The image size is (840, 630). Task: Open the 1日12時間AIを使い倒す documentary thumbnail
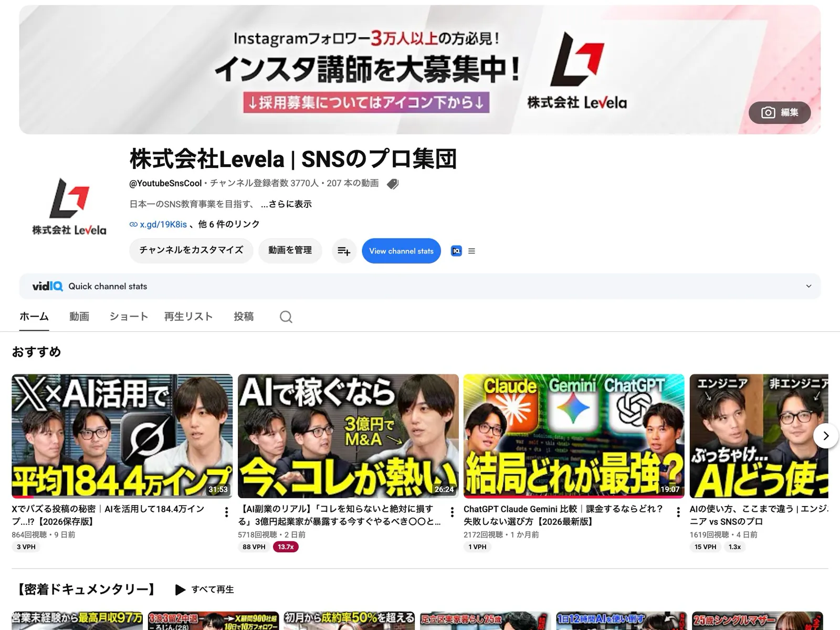(x=622, y=621)
